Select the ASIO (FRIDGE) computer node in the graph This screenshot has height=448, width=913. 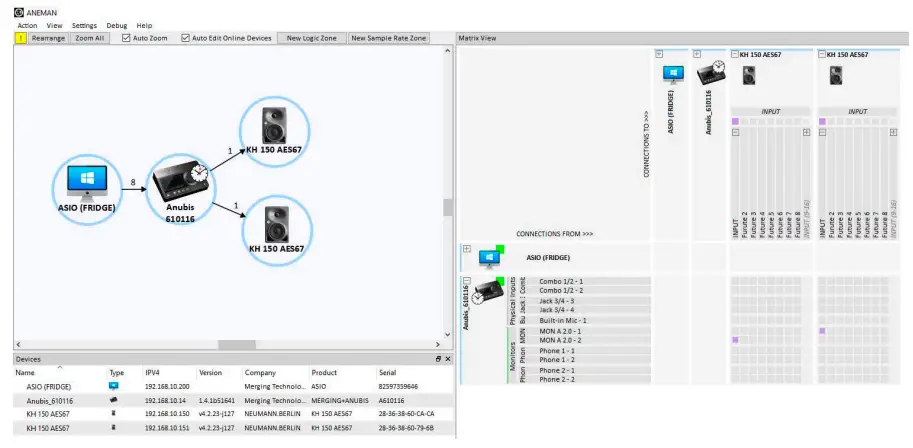pos(87,189)
